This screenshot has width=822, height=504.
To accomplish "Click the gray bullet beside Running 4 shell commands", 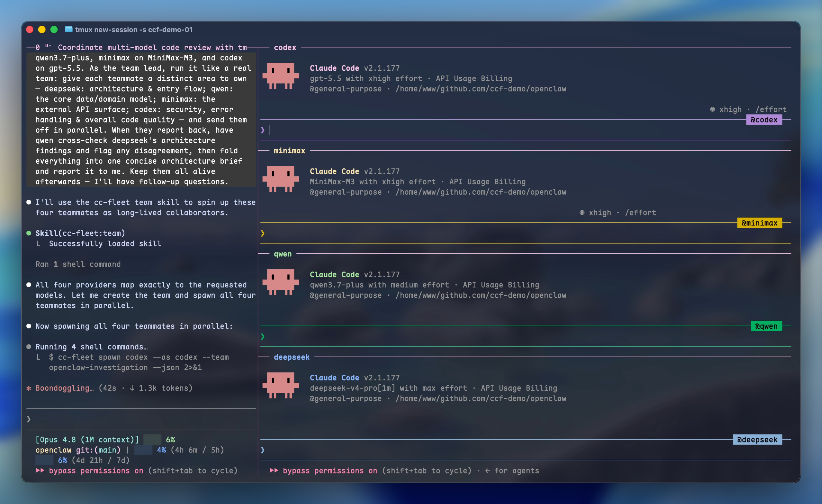I will coord(29,346).
